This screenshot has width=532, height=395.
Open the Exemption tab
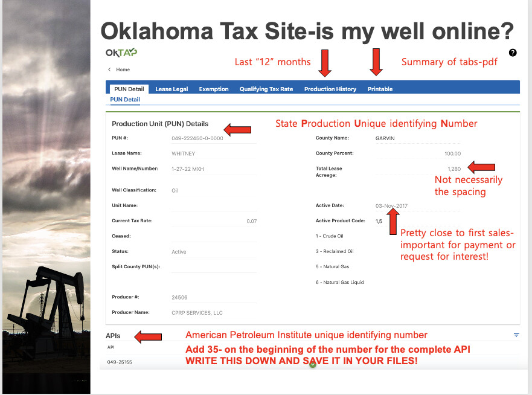(214, 89)
